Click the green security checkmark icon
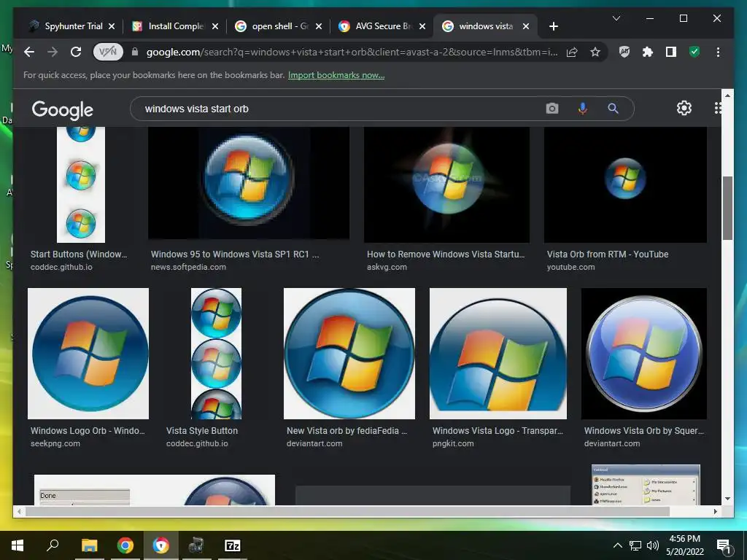The image size is (747, 560). point(694,52)
